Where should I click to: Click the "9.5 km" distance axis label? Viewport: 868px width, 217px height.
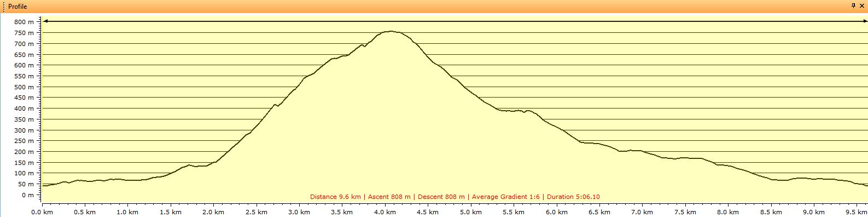pos(856,212)
